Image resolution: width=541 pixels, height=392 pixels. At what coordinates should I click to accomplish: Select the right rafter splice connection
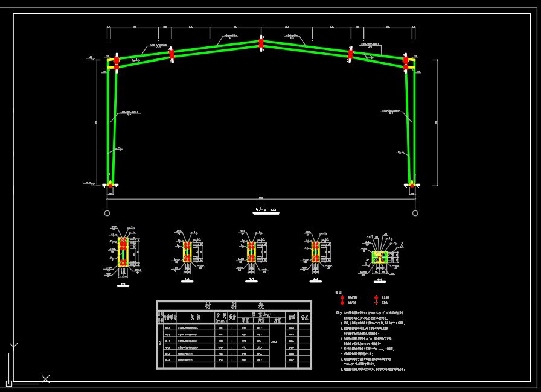pos(351,54)
